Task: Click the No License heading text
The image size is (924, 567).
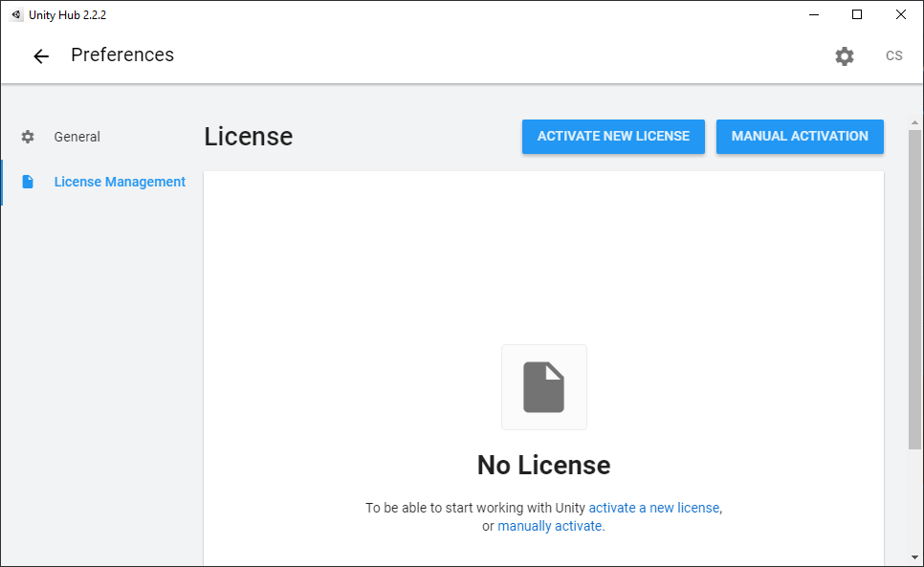Action: coord(544,465)
